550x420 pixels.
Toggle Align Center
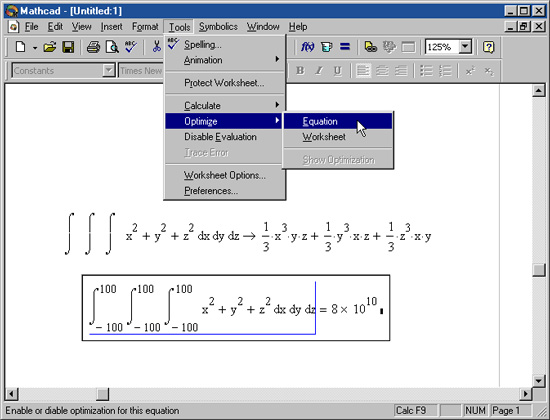click(x=382, y=71)
